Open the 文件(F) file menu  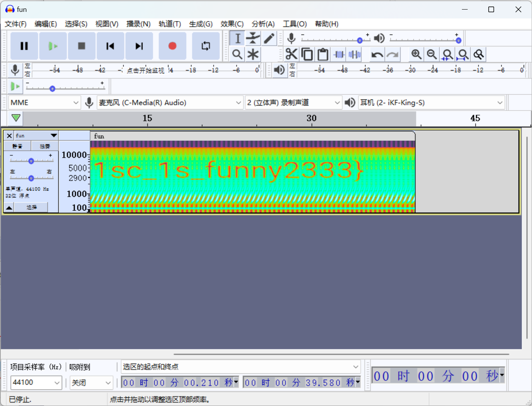[15, 24]
